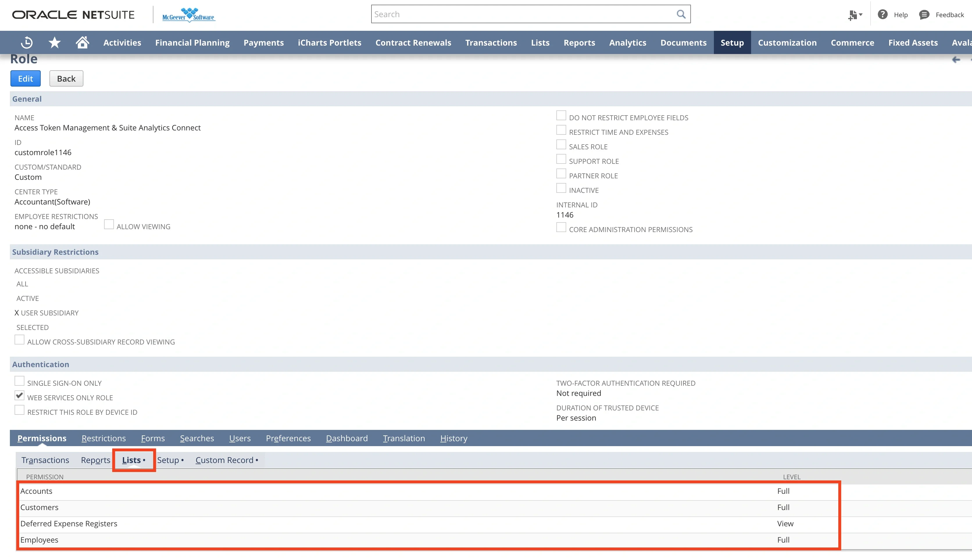
Task: Open Help via the question mark icon
Action: [882, 15]
